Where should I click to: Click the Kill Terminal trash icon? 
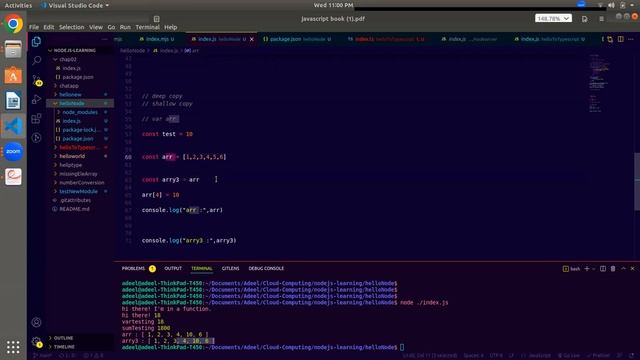point(613,269)
